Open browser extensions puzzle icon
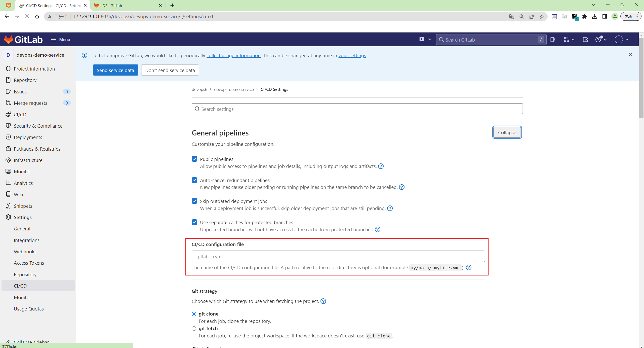Screen dimensions: 644x348 click(585, 17)
